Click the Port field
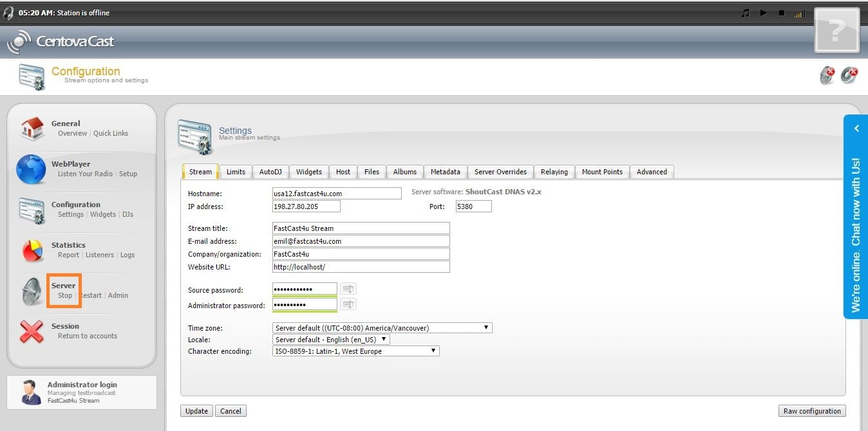 tap(473, 206)
